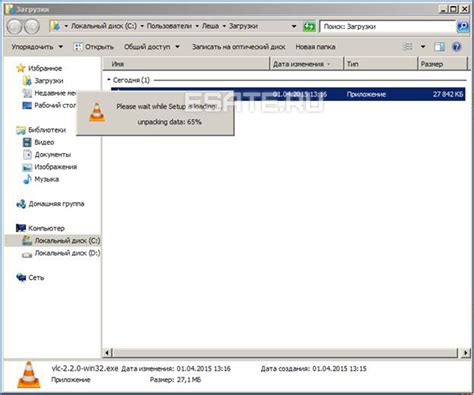Open the address bar history dropdown
This screenshot has width=474, height=395.
[x=294, y=26]
